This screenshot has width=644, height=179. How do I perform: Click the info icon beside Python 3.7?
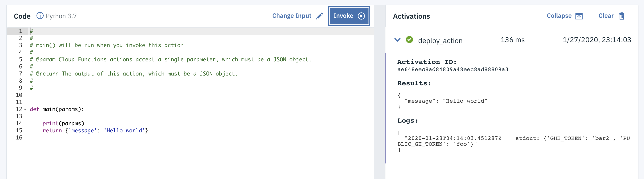pos(40,16)
